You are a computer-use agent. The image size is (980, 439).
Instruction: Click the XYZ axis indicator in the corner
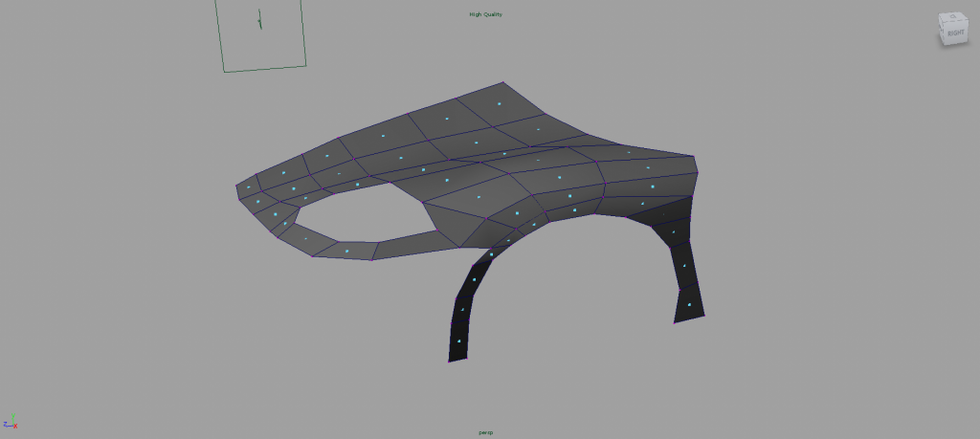(10, 424)
